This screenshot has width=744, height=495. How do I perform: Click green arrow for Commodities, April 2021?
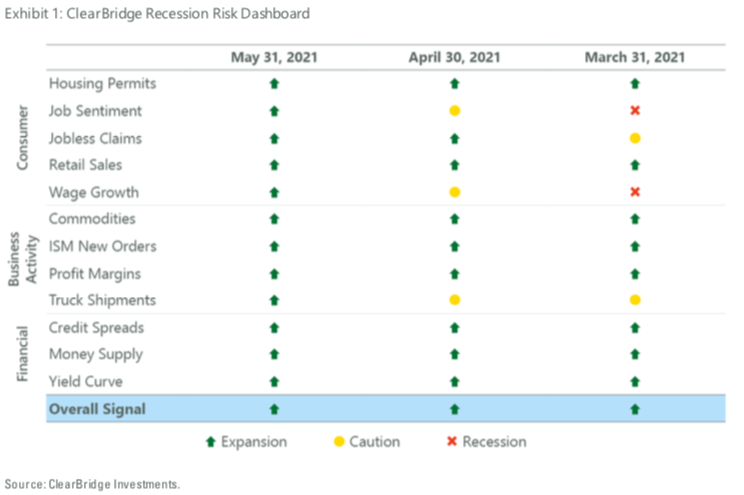tap(454, 219)
